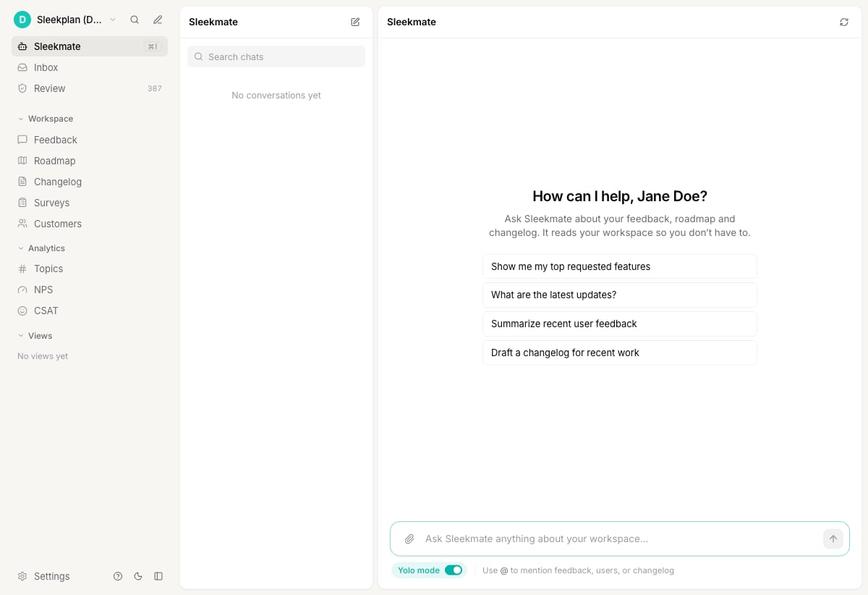Choose 'Show me my top requested features'
The image size is (868, 595).
[x=620, y=266]
